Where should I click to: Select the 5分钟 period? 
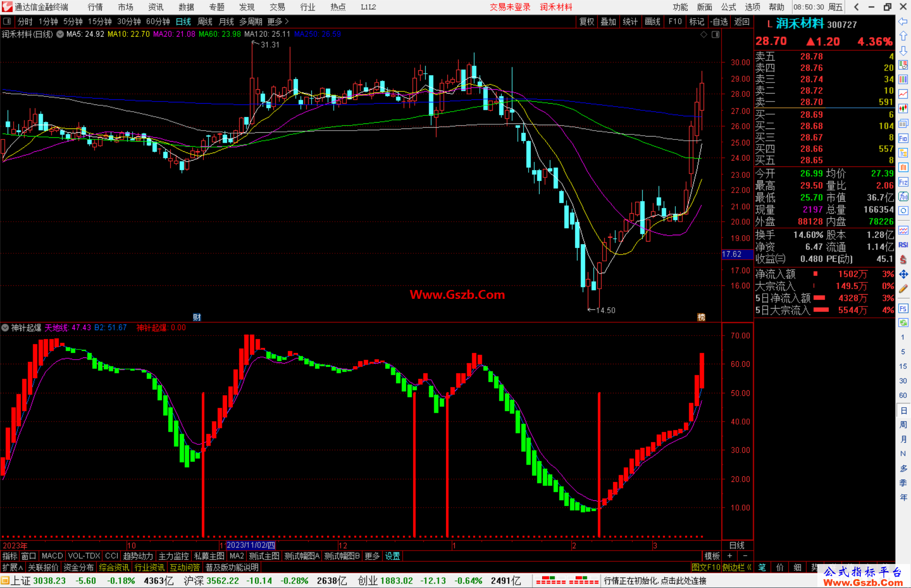(x=73, y=21)
